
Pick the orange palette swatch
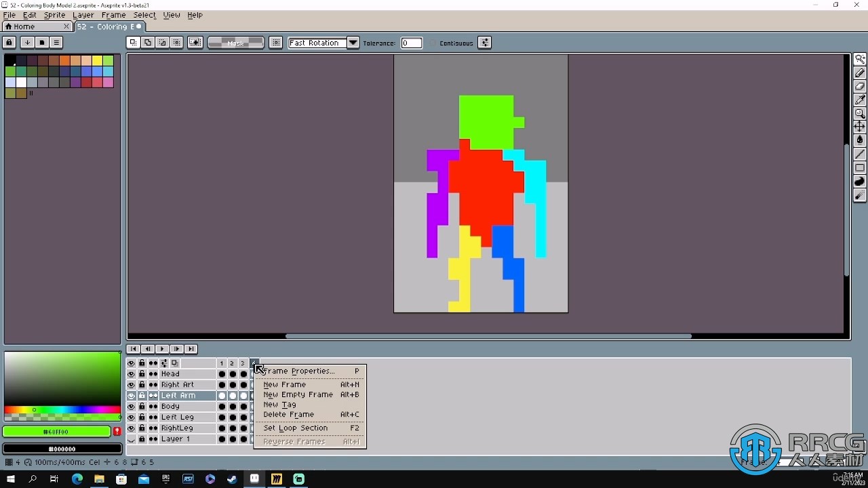(64, 60)
